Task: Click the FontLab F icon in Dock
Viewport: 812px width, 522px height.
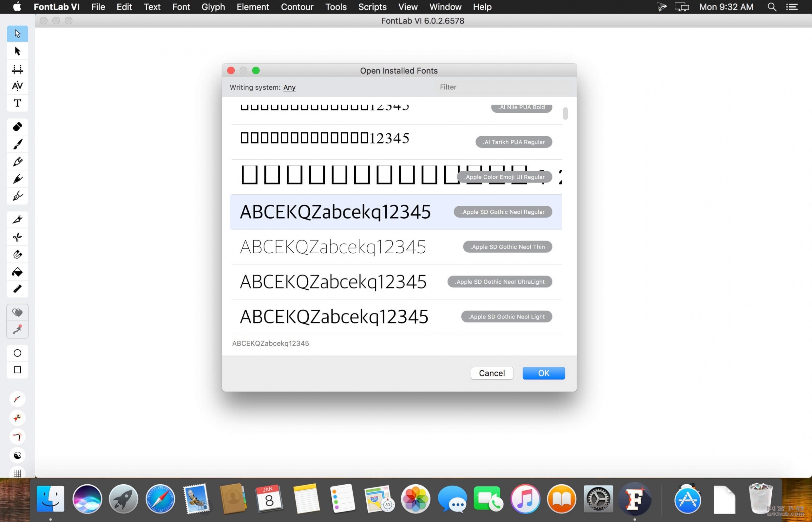Action: (x=635, y=499)
